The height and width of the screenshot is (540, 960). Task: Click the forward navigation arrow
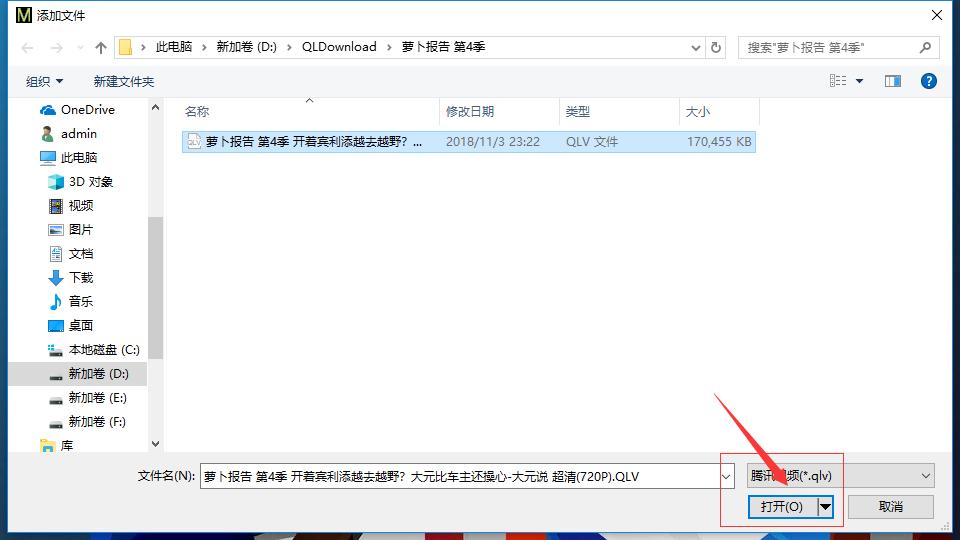click(x=56, y=48)
